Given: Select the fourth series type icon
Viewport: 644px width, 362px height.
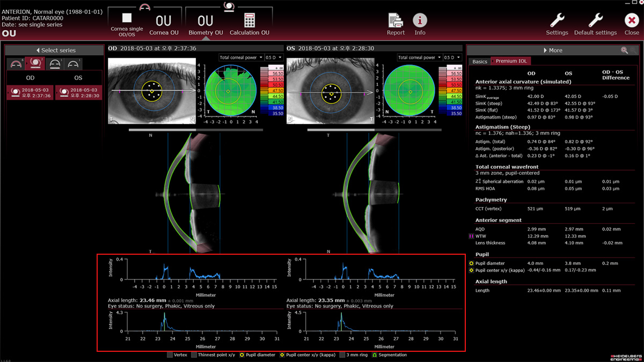Looking at the screenshot, I should (74, 64).
